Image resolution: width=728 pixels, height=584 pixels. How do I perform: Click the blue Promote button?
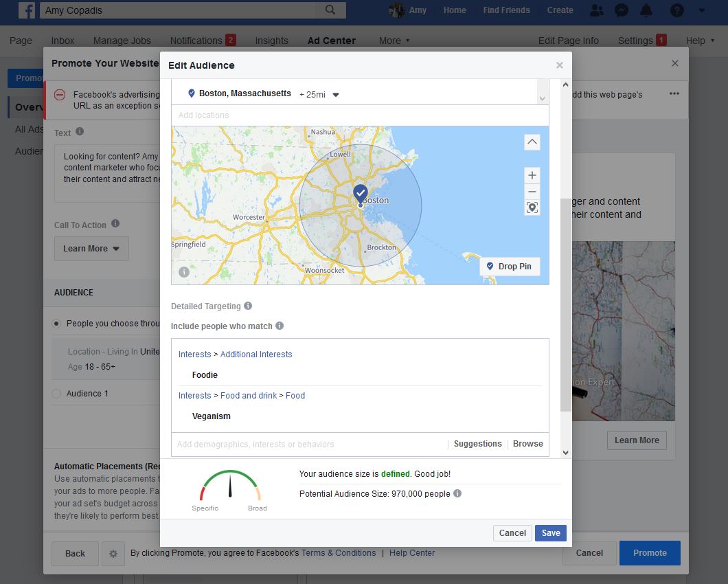point(650,553)
